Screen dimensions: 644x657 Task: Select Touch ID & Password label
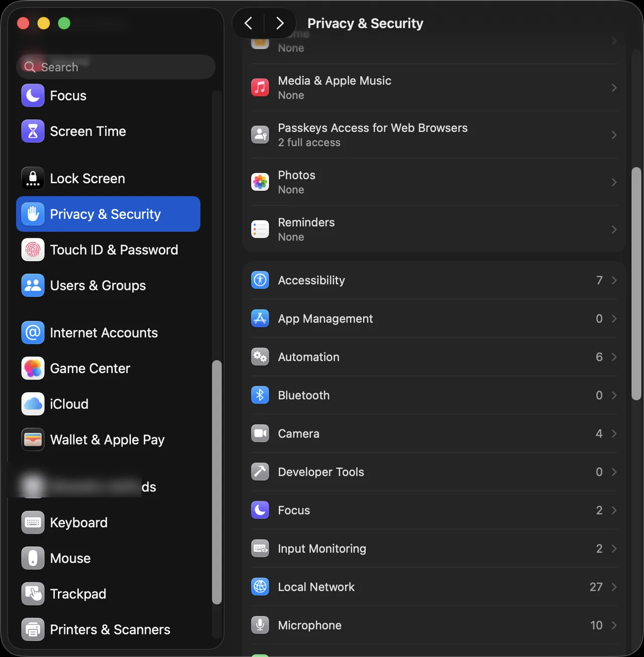[x=114, y=250]
